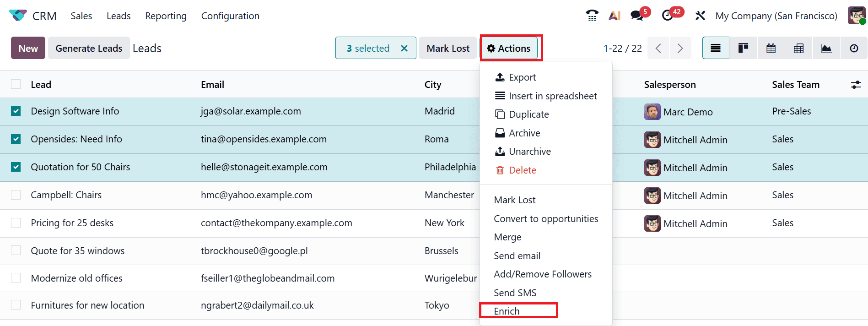The image size is (868, 326).
Task: Choose Insert in spreadsheet
Action: (x=546, y=96)
